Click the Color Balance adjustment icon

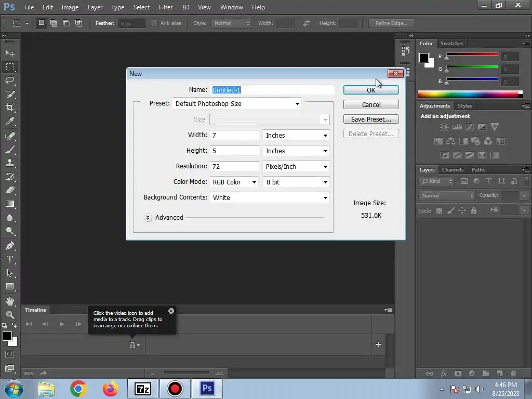coord(451,141)
